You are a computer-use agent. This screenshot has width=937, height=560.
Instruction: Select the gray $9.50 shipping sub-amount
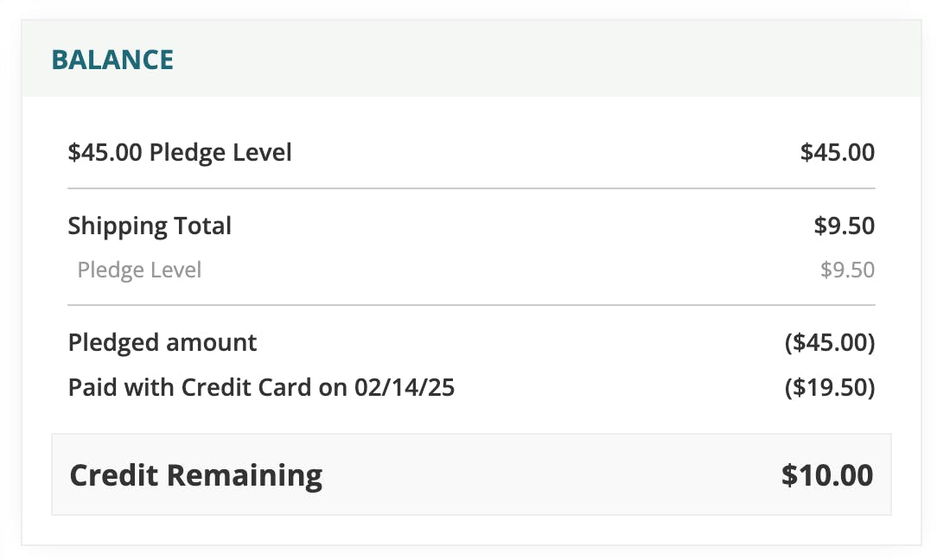tap(847, 270)
